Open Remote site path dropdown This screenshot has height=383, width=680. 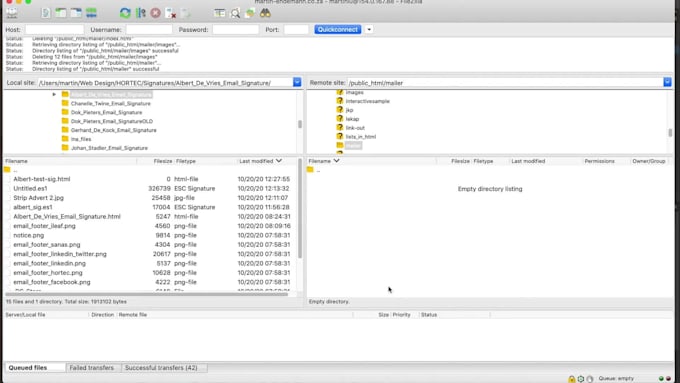[667, 82]
